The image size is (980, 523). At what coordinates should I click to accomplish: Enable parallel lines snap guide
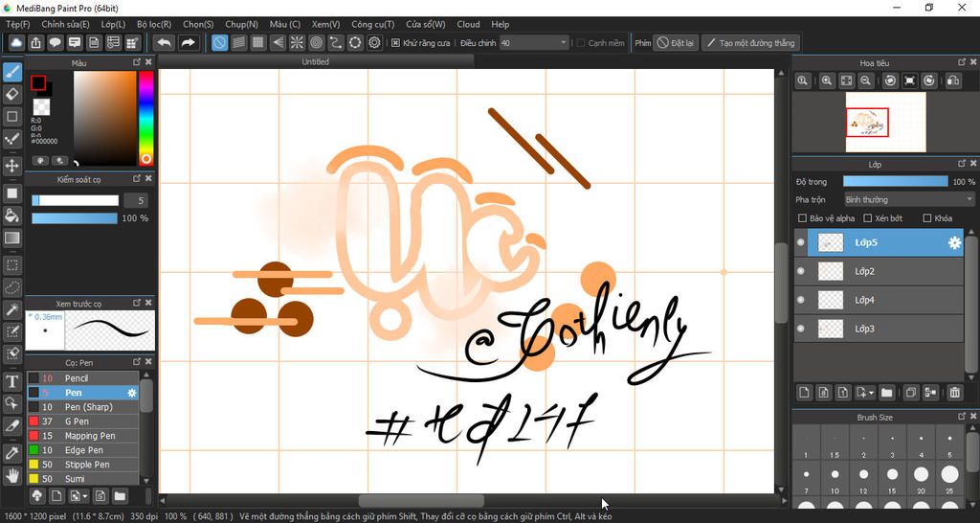(238, 42)
